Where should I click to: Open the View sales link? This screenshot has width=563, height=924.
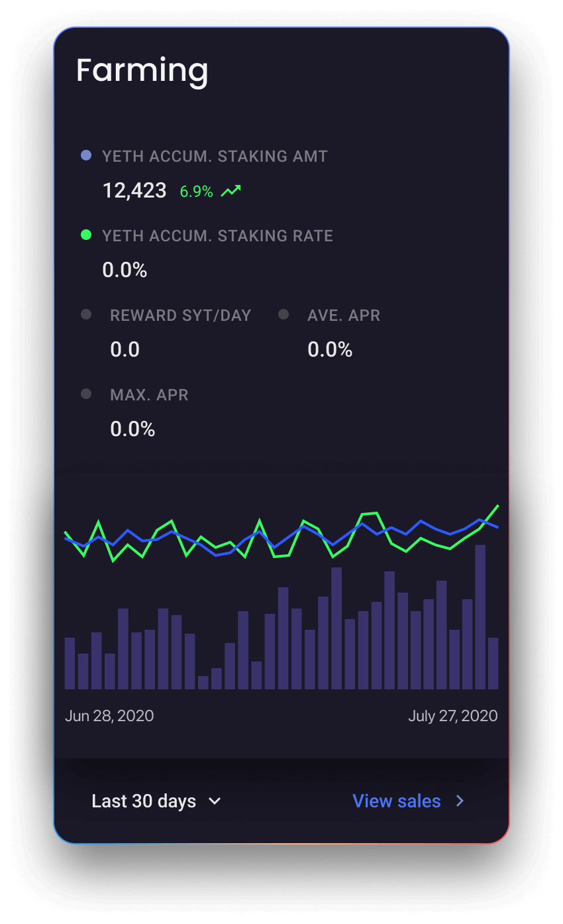tap(396, 801)
